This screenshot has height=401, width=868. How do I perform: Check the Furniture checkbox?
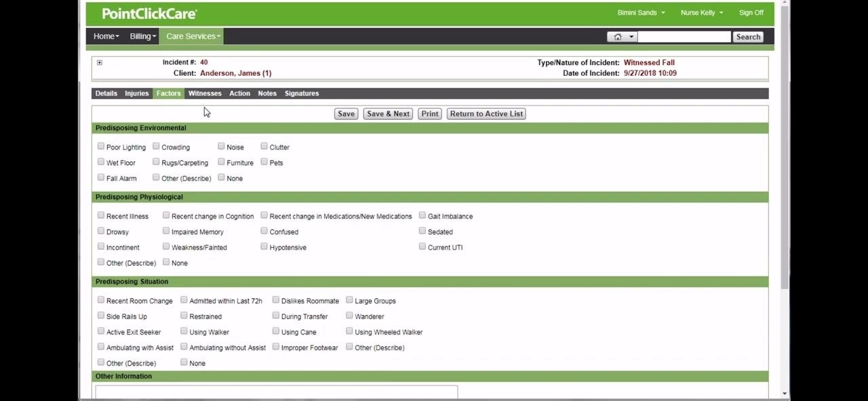pos(221,162)
